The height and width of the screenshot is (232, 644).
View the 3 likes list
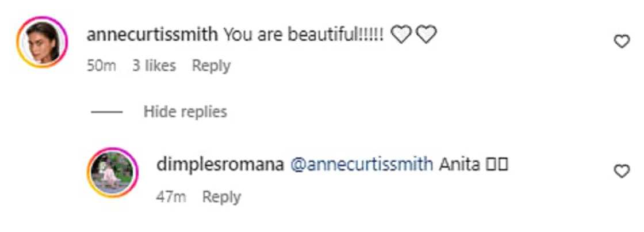(x=154, y=66)
